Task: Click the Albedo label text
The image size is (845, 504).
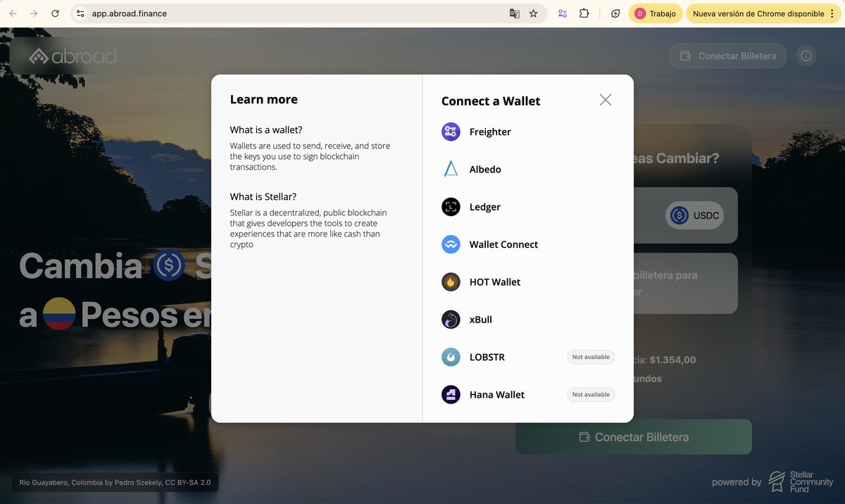Action: (x=485, y=170)
